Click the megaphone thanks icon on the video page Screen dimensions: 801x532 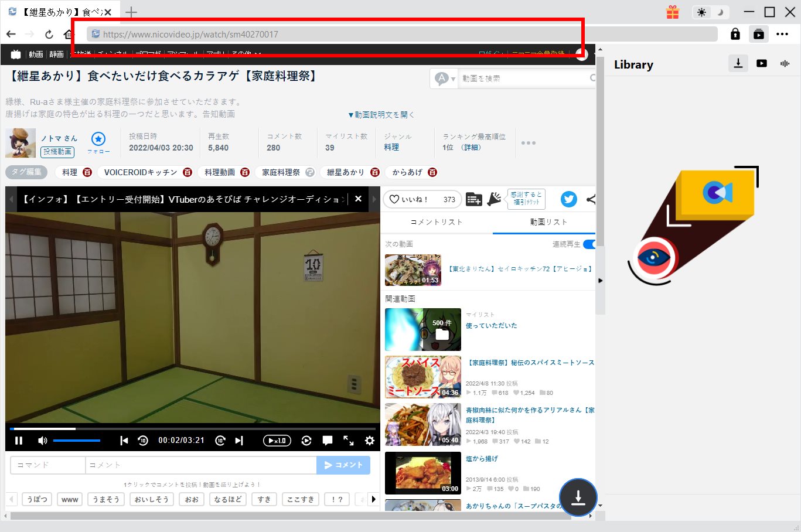(x=494, y=199)
